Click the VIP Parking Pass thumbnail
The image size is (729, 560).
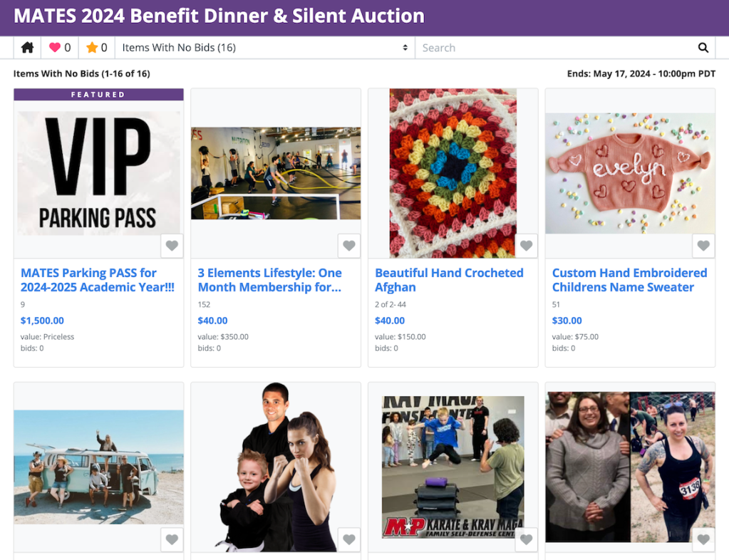tap(98, 172)
